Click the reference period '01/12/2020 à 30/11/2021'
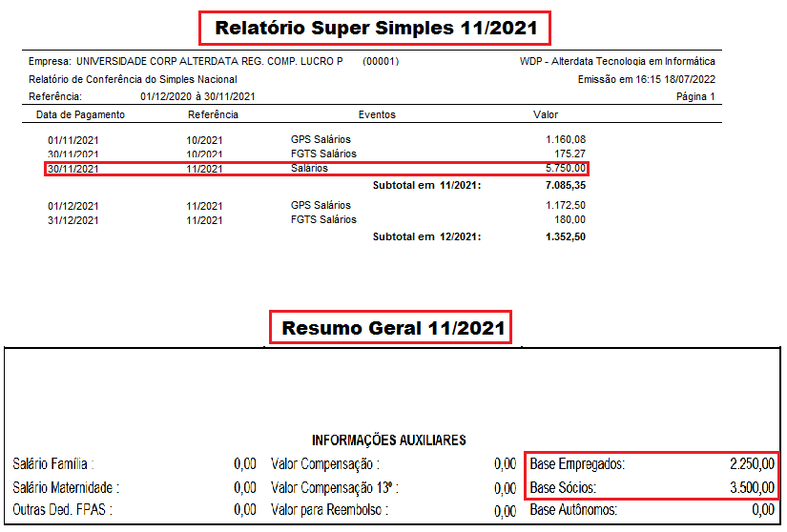This screenshot has height=532, width=787. 197,96
